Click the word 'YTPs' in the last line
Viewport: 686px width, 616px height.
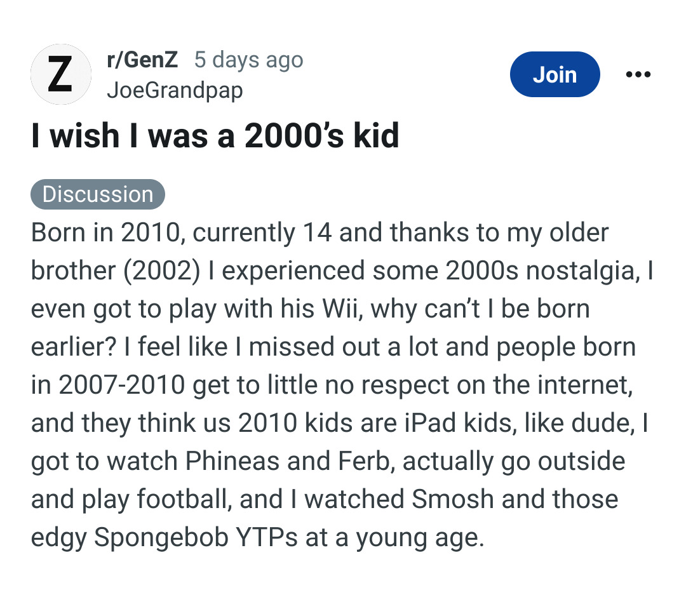(267, 537)
